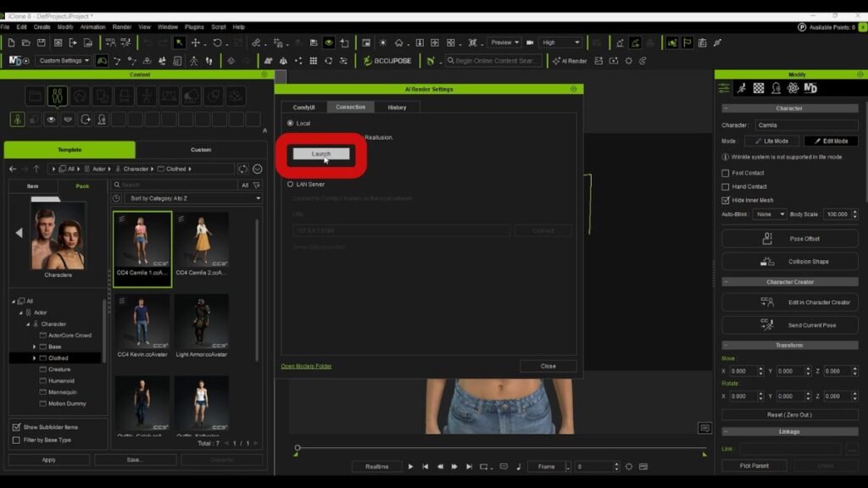Collapse the Transform section

click(726, 346)
